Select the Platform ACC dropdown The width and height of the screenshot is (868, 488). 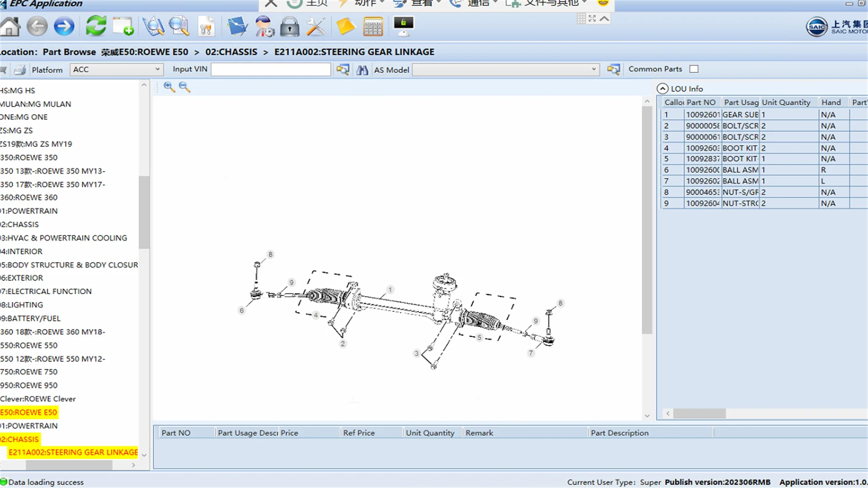tap(114, 70)
